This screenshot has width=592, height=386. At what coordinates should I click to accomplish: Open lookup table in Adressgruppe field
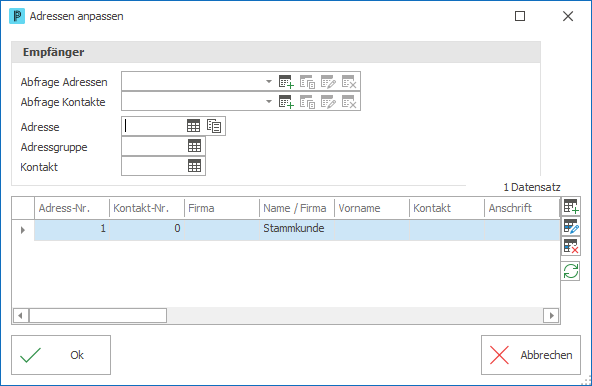click(194, 146)
